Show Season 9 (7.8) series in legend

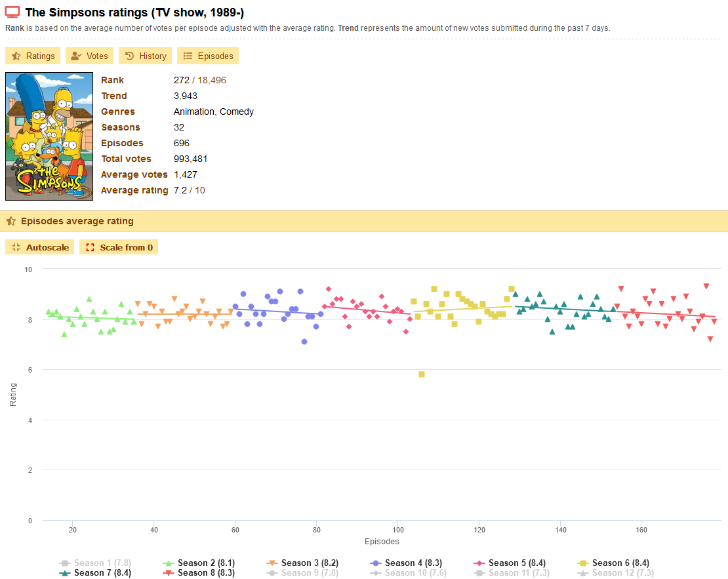point(302,573)
